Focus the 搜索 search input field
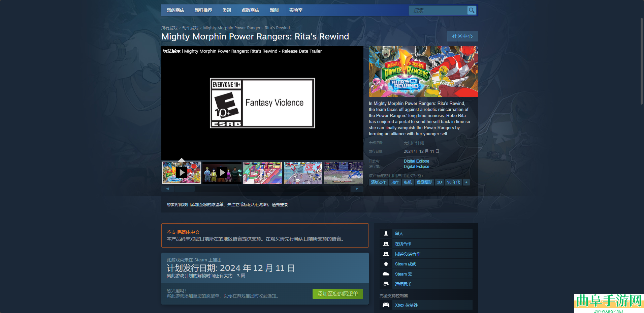This screenshot has height=313, width=644. (438, 10)
